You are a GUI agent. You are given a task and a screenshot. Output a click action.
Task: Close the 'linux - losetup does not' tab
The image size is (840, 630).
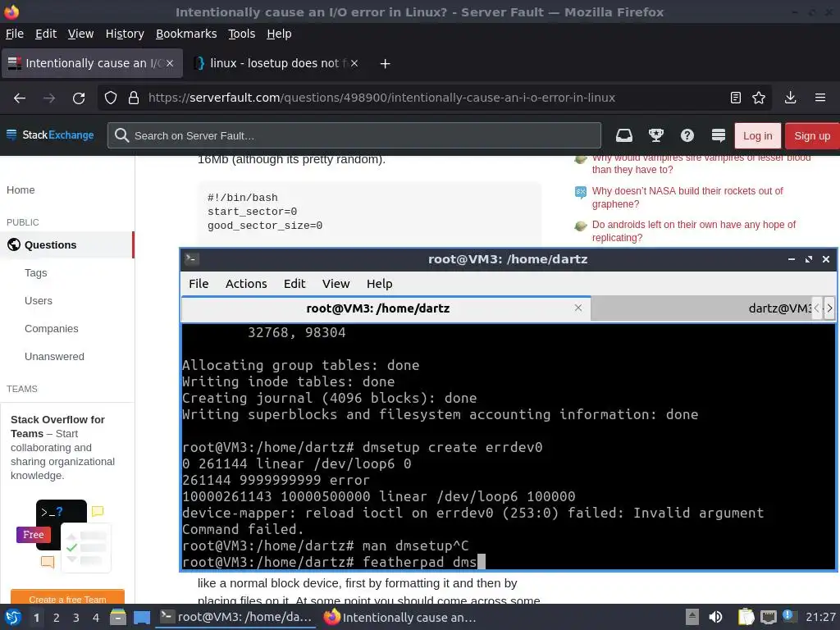click(x=354, y=63)
